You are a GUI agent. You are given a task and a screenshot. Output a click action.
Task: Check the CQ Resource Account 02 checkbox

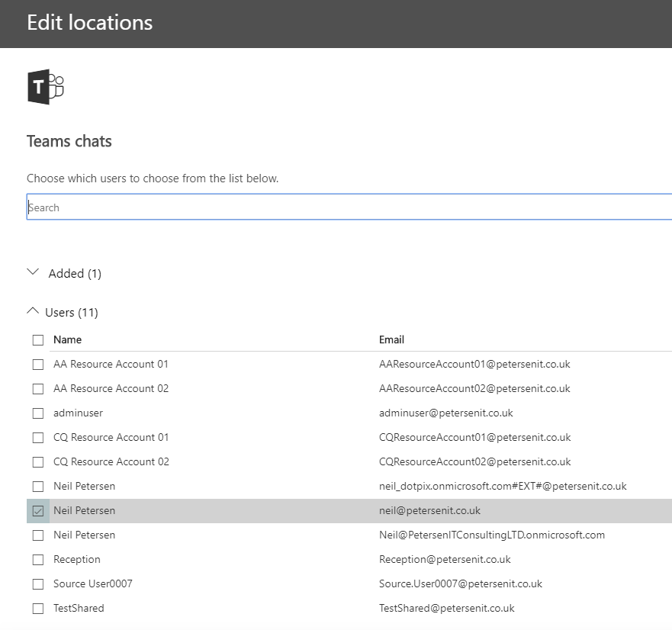[x=38, y=462]
